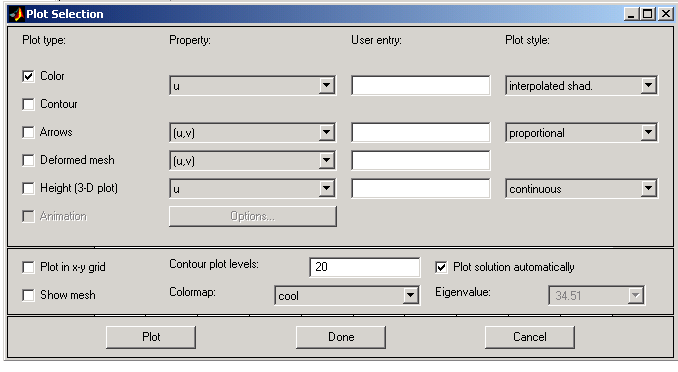Open the Arrows property (u,v) dropdown
The image size is (678, 372).
point(253,132)
